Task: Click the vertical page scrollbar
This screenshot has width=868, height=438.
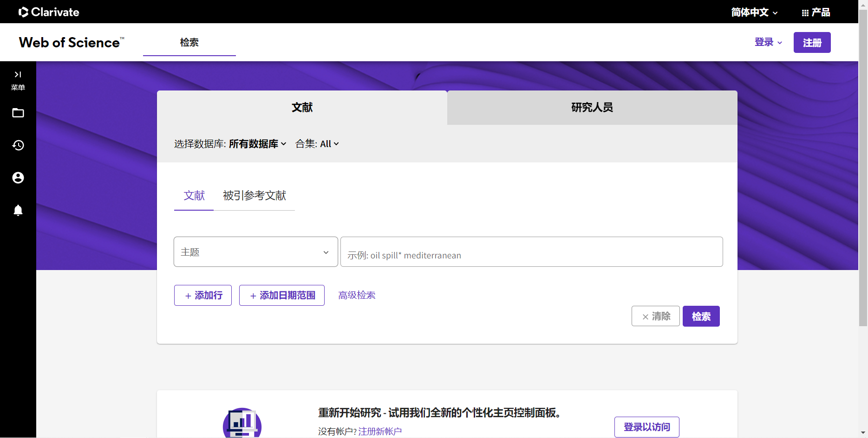Action: pos(863,167)
